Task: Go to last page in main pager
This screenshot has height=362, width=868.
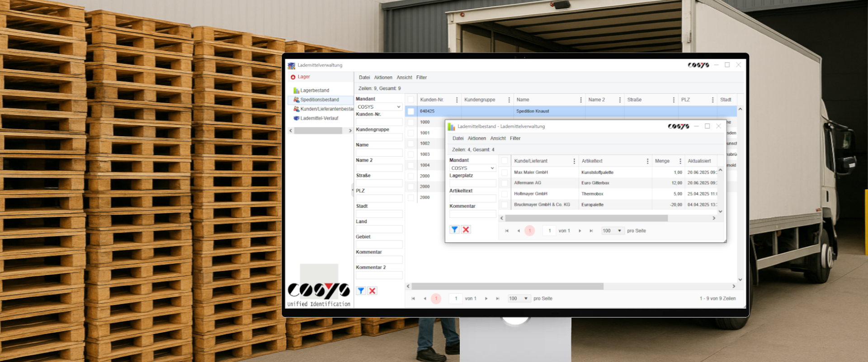Action: (497, 299)
